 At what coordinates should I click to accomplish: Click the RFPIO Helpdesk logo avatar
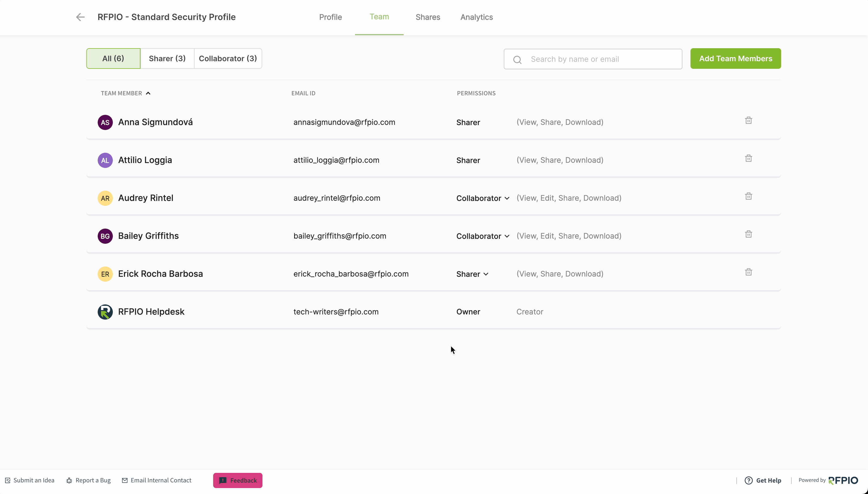(x=105, y=312)
